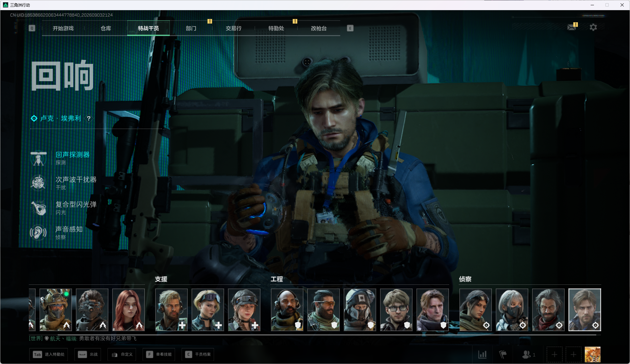Click the Q previous-tab key icon
630x364 pixels.
[32, 28]
